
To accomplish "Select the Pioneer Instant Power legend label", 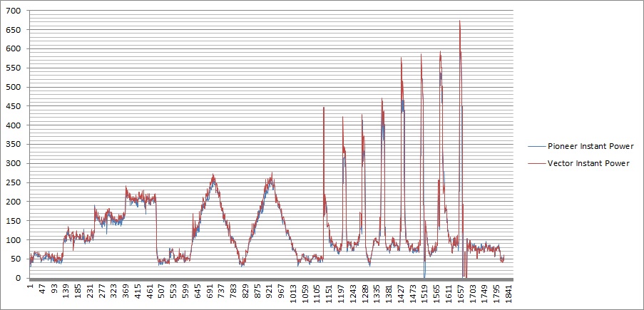I will click(x=591, y=146).
